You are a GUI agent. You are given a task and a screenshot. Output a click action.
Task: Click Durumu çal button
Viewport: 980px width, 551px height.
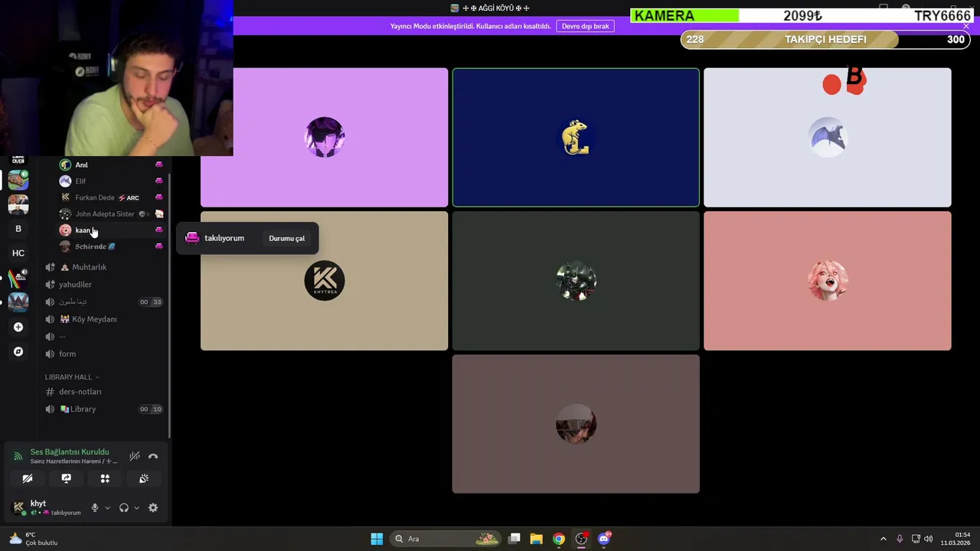click(x=286, y=238)
